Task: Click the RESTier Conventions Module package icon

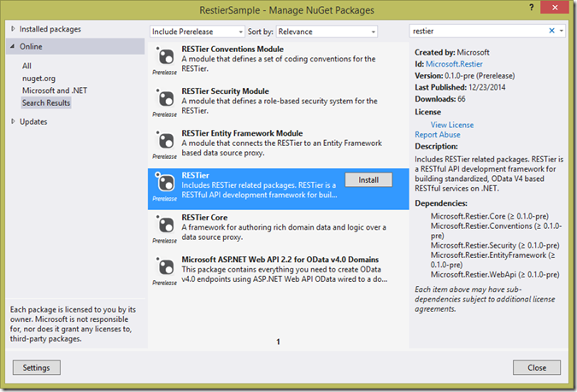Action: pos(165,56)
